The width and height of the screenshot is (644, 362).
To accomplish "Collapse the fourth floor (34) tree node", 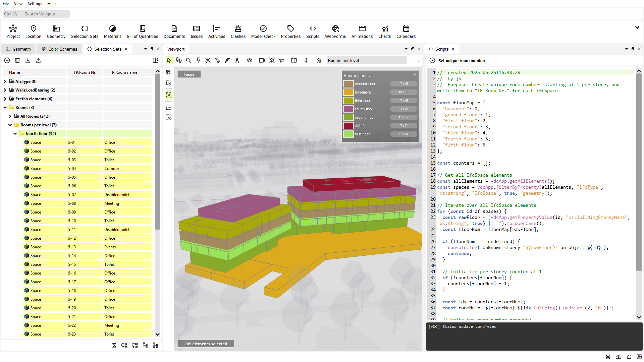I will (x=15, y=133).
